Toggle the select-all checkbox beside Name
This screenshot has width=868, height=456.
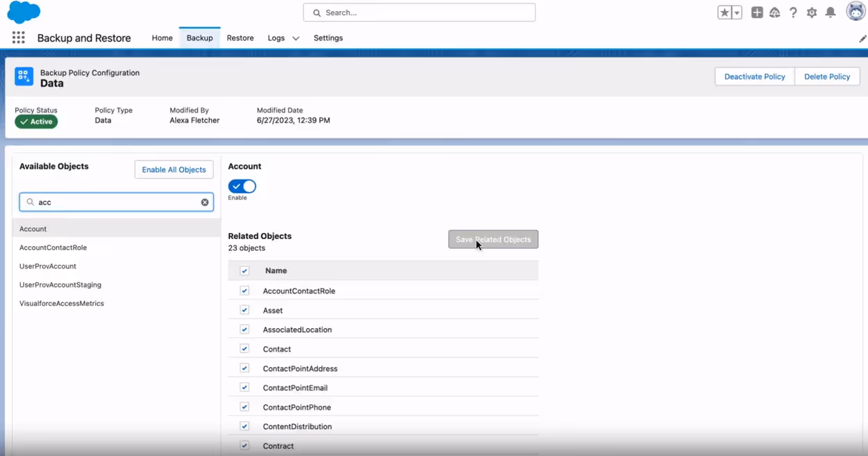point(244,271)
